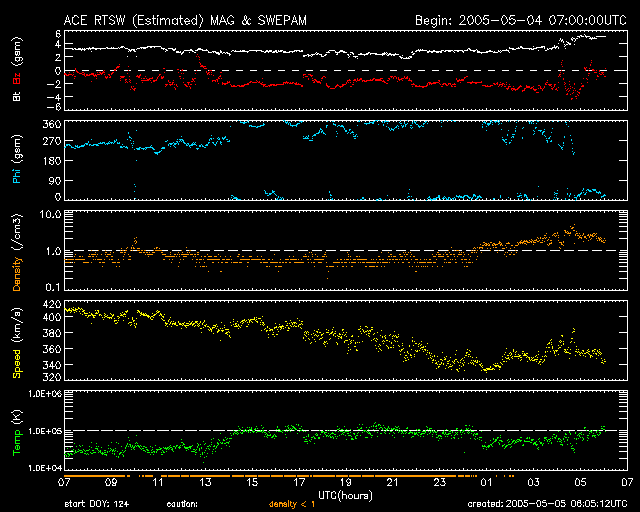Viewport: 640px width, 512px height.
Task: Click the white Bt axis label
Action: pos(17,98)
